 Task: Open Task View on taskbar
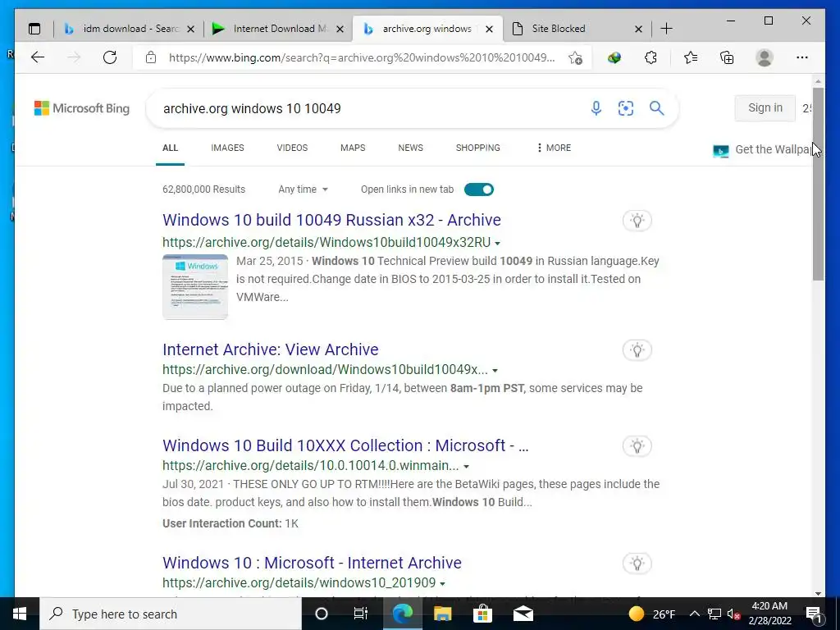(361, 614)
